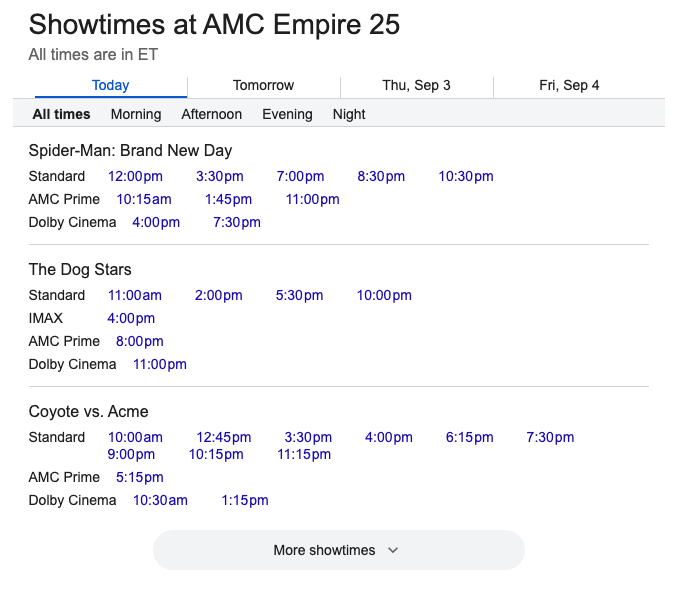
Task: Choose Spider-Man Dolby Cinema 4:00pm showtime
Action: [x=156, y=222]
